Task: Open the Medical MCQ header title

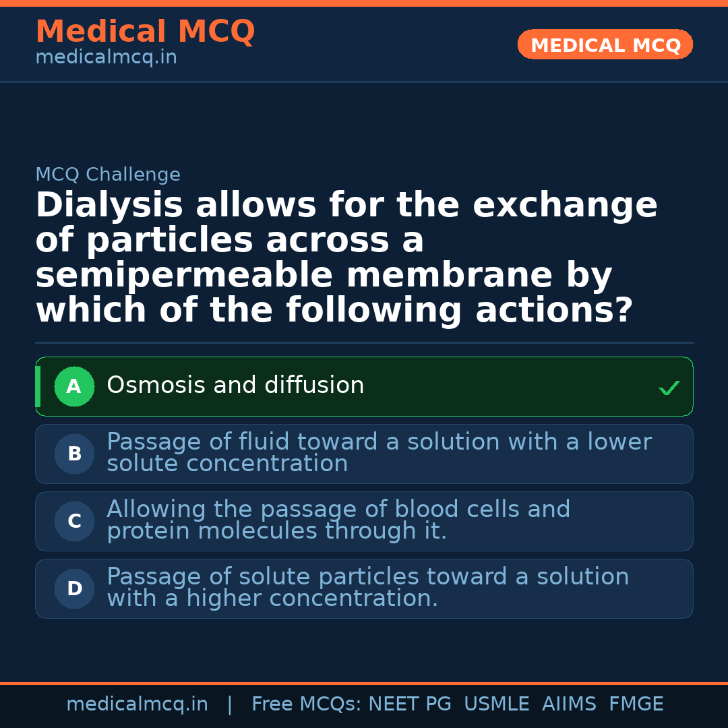Action: (145, 32)
